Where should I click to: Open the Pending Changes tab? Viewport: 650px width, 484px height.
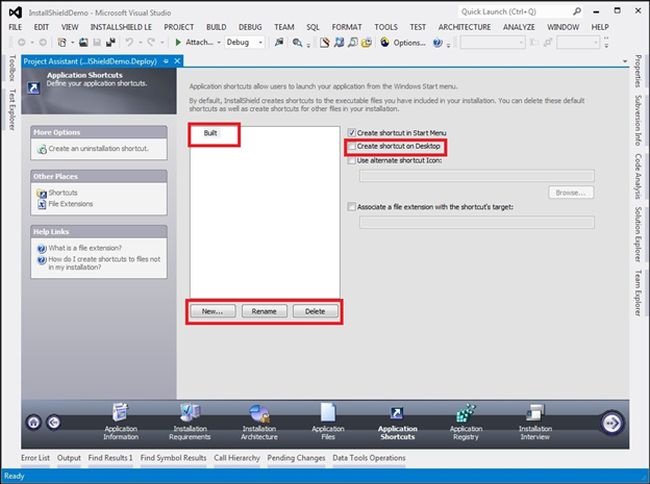[296, 458]
